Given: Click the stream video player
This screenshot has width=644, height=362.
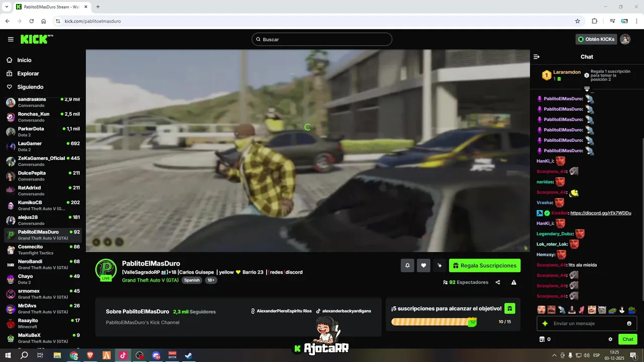Looking at the screenshot, I should (x=307, y=150).
